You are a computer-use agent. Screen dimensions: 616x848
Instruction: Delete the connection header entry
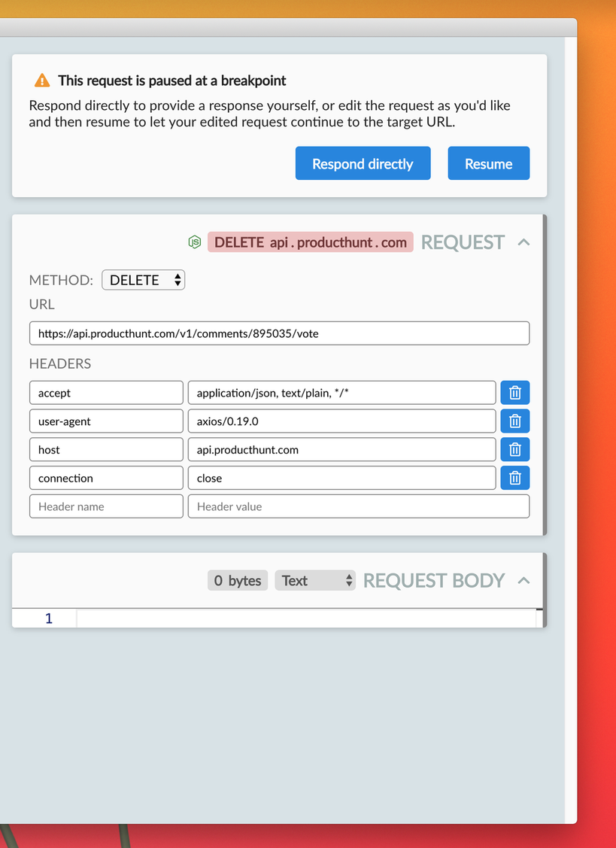coord(514,478)
